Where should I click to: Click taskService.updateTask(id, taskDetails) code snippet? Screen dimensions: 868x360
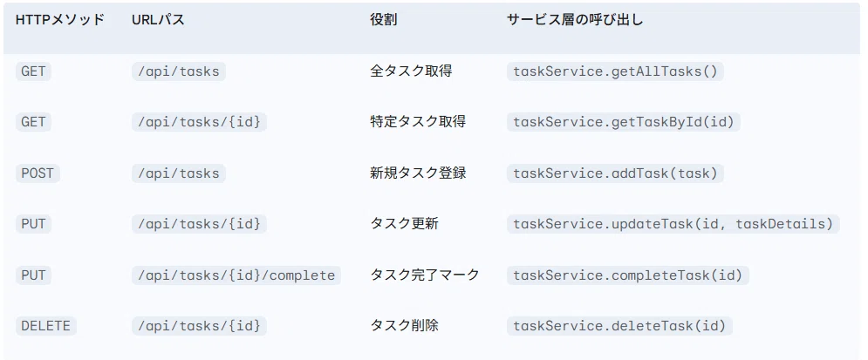pos(673,224)
